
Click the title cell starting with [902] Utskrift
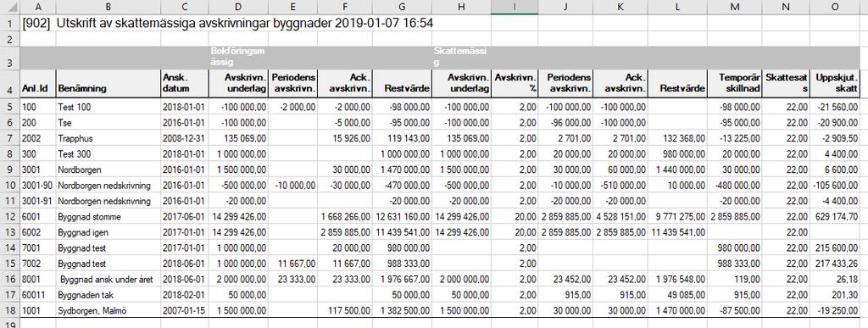227,24
